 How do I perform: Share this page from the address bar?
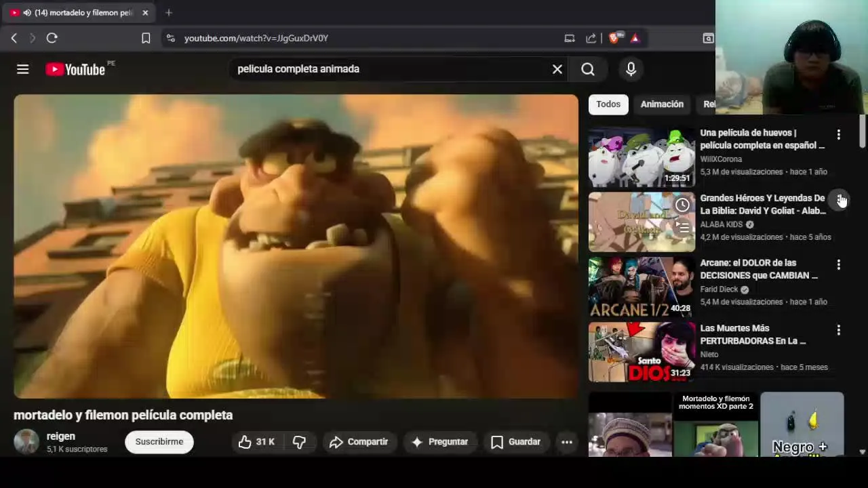[x=591, y=39]
